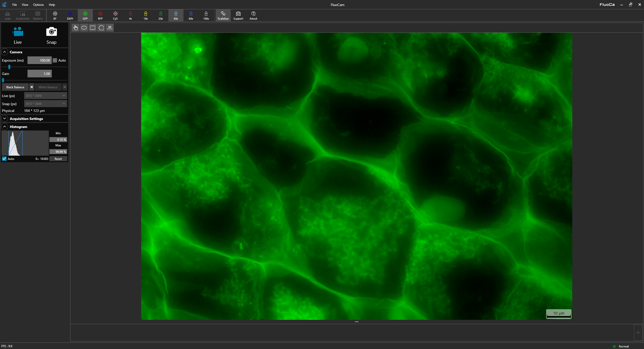Choose the polygon ROI drawing tool
644x349 pixels.
tap(101, 28)
